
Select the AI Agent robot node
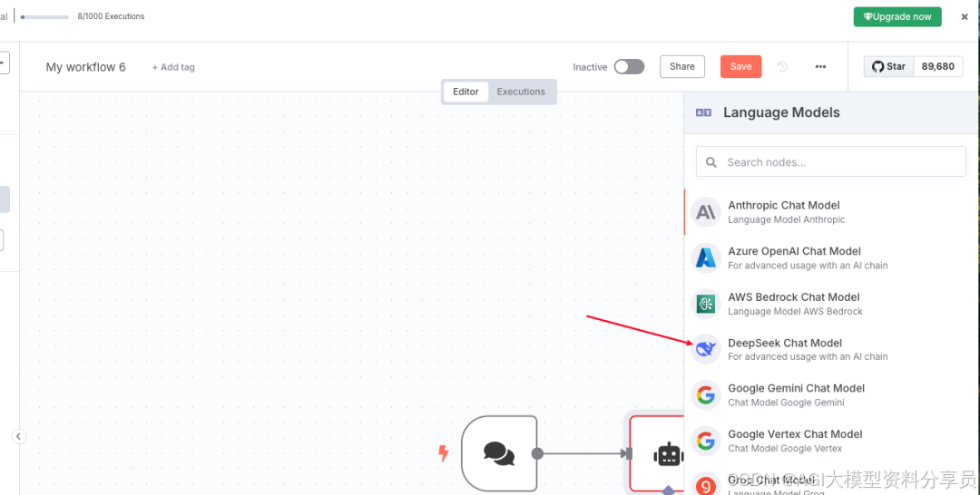click(658, 454)
